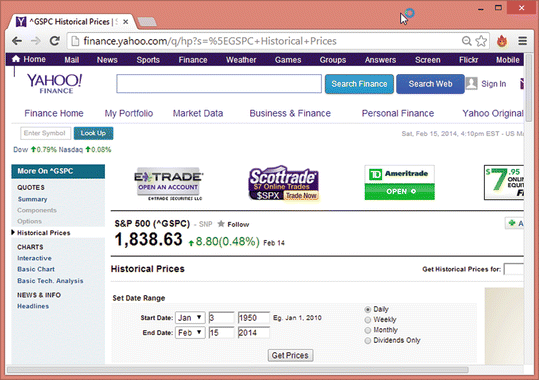Click the flame extension icon
Screen dimensions: 539x380
(502, 41)
